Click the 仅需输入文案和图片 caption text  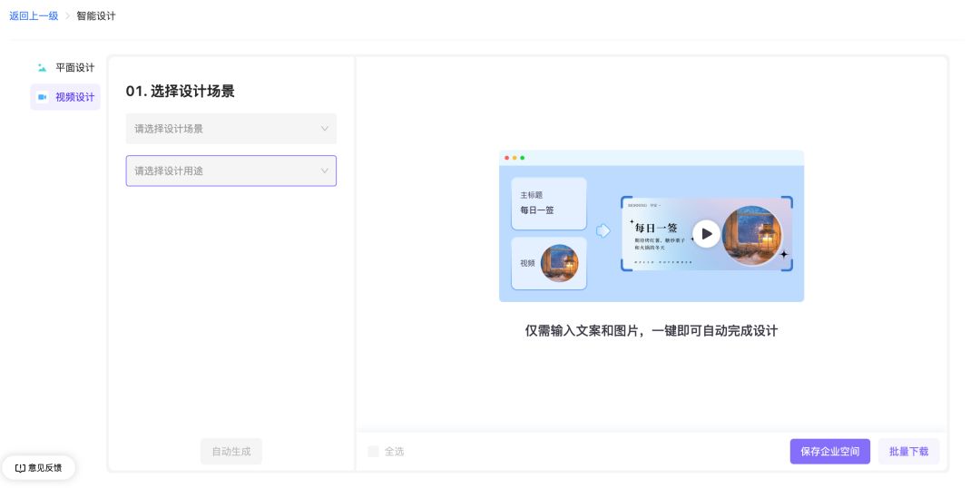click(x=652, y=330)
